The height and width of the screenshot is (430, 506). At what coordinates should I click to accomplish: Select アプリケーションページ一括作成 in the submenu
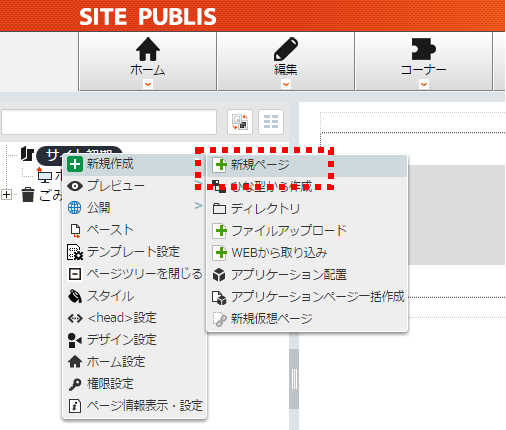307,297
